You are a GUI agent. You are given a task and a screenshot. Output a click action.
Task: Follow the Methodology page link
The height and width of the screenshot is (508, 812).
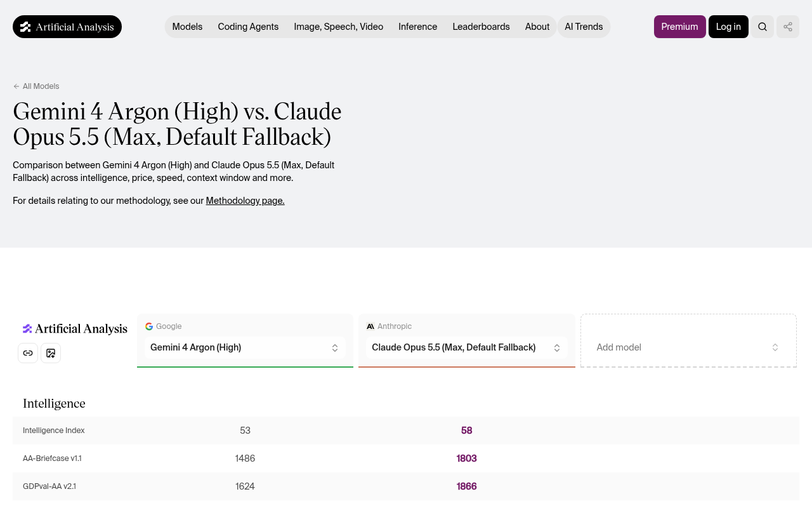point(246,201)
